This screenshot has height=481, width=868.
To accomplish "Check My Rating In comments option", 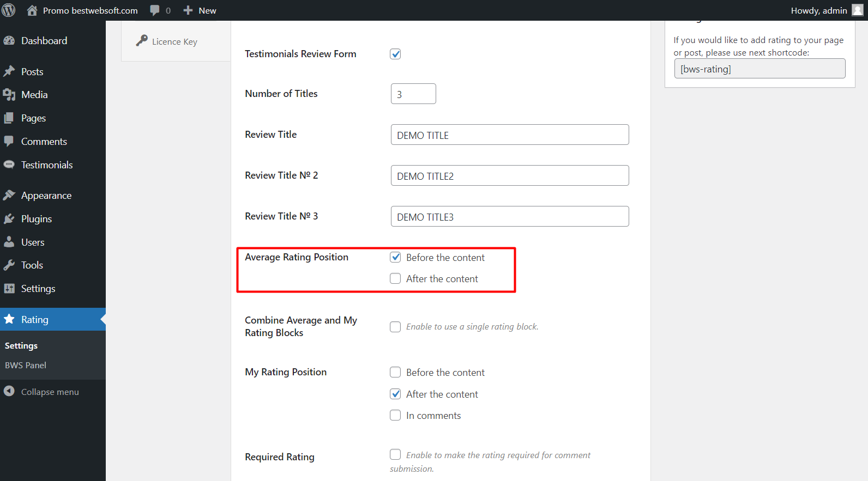I will point(395,415).
